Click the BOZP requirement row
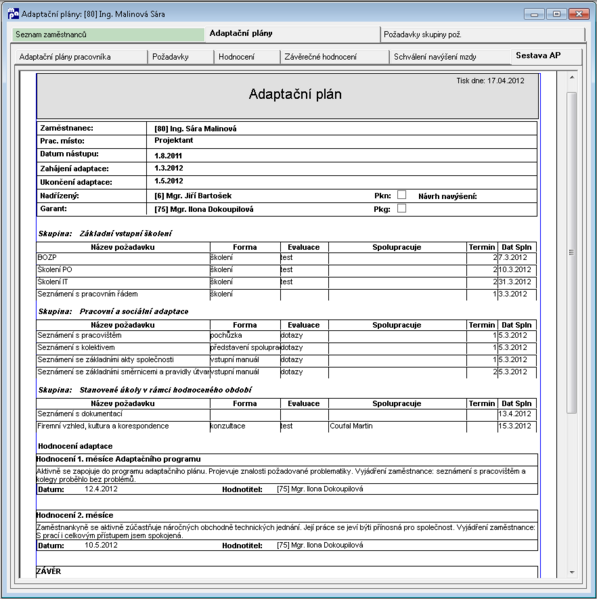This screenshot has height=599, width=597. (286, 257)
